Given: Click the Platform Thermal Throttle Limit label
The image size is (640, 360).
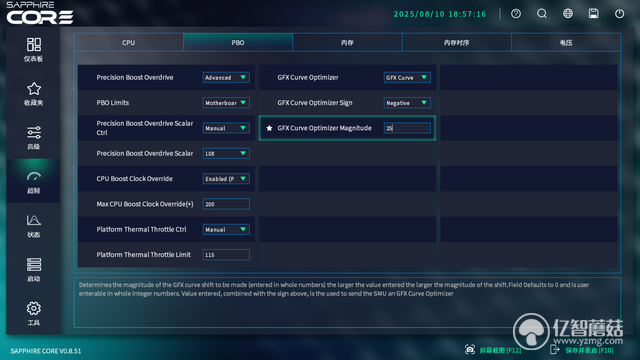Looking at the screenshot, I should [x=144, y=255].
